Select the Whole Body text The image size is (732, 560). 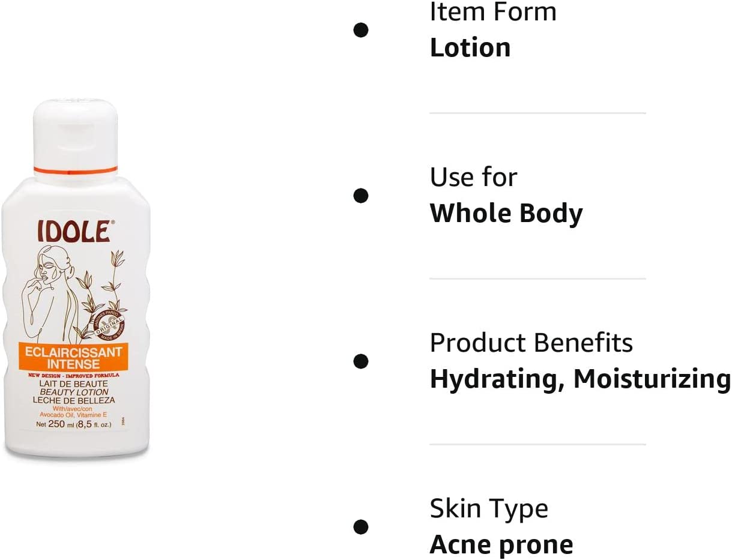[506, 214]
